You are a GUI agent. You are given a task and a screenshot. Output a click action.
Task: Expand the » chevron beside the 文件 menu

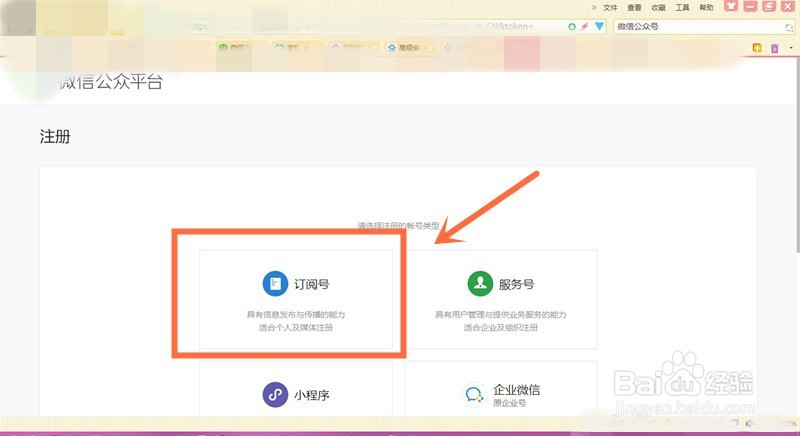[594, 8]
